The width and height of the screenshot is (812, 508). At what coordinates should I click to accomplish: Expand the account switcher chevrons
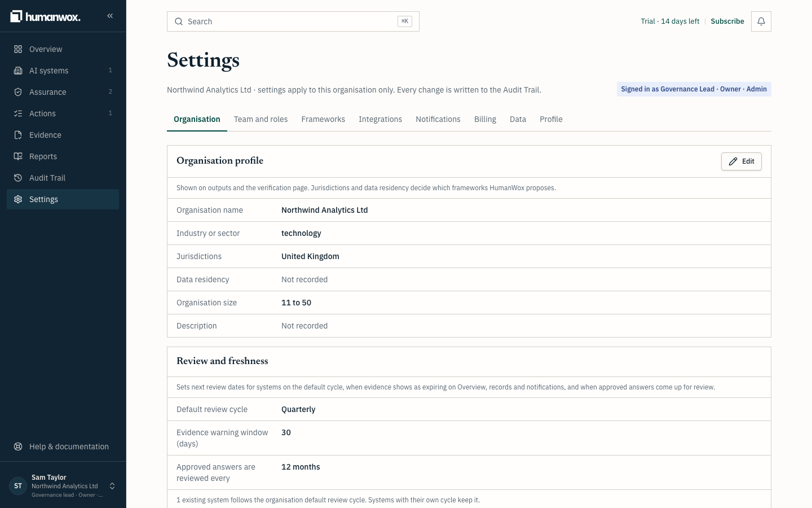click(112, 486)
